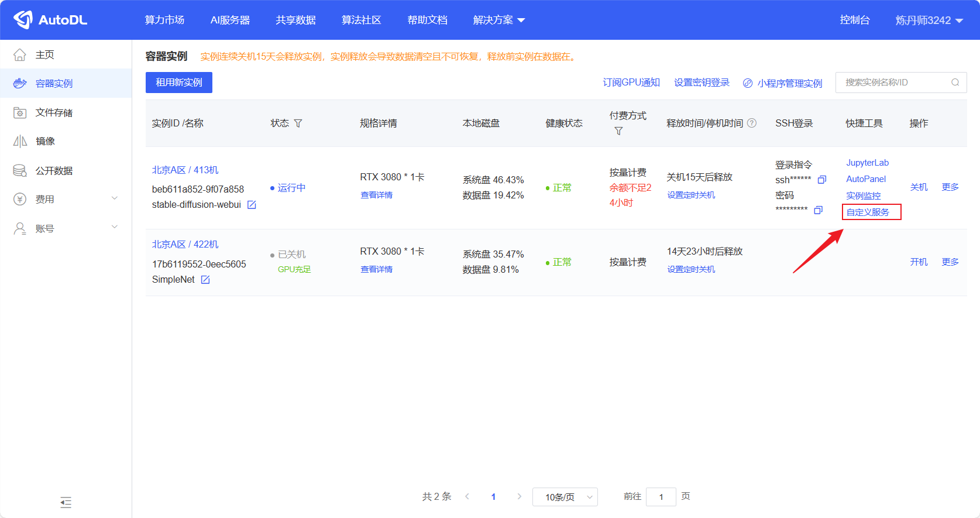Collapse the sidebar with the fold icon
The image size is (980, 518).
pos(66,502)
